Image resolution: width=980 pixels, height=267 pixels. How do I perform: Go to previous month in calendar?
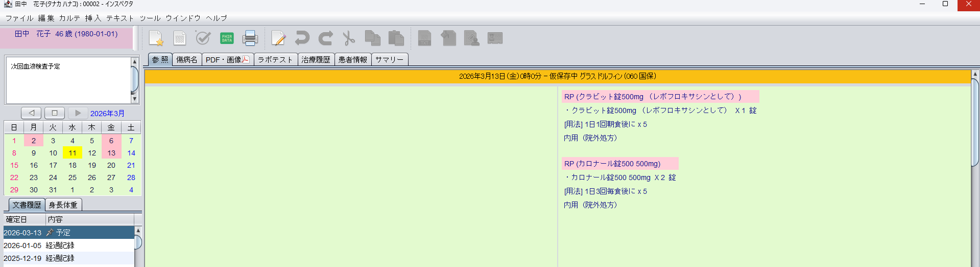pyautogui.click(x=32, y=113)
